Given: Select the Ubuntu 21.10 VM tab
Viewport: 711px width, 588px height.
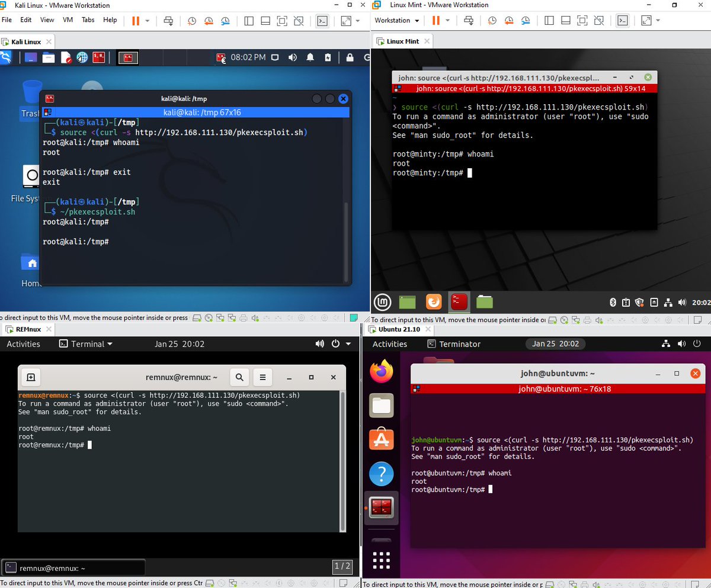Looking at the screenshot, I should point(399,329).
